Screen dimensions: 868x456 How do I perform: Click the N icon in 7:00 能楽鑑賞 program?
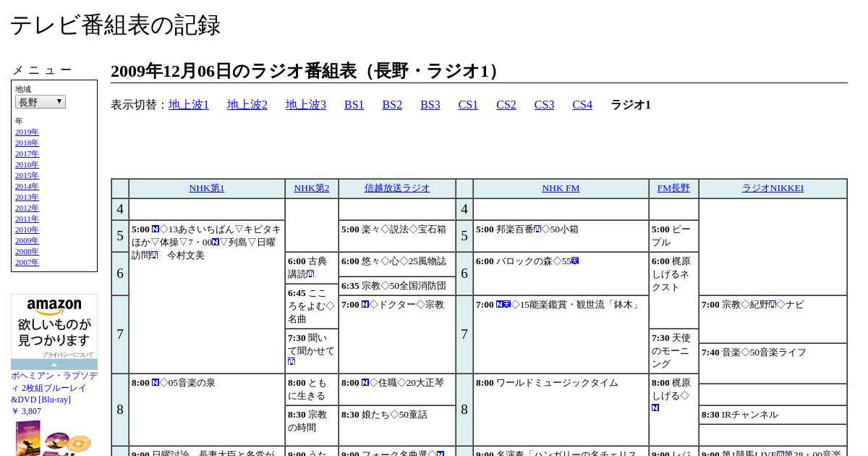pyautogui.click(x=500, y=305)
